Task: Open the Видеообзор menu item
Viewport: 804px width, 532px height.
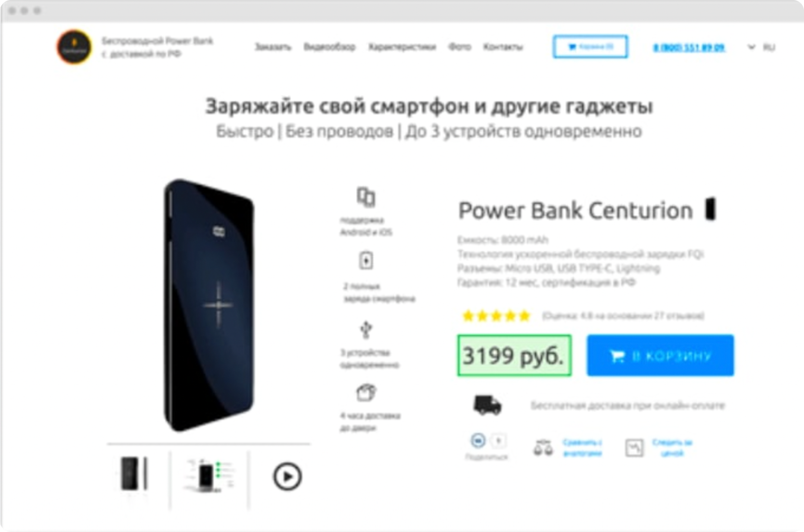Action: [330, 47]
